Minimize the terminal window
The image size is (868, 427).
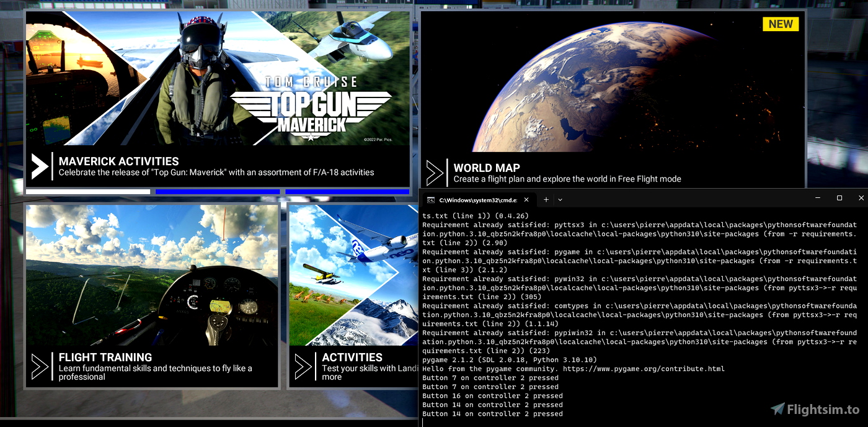pos(818,198)
